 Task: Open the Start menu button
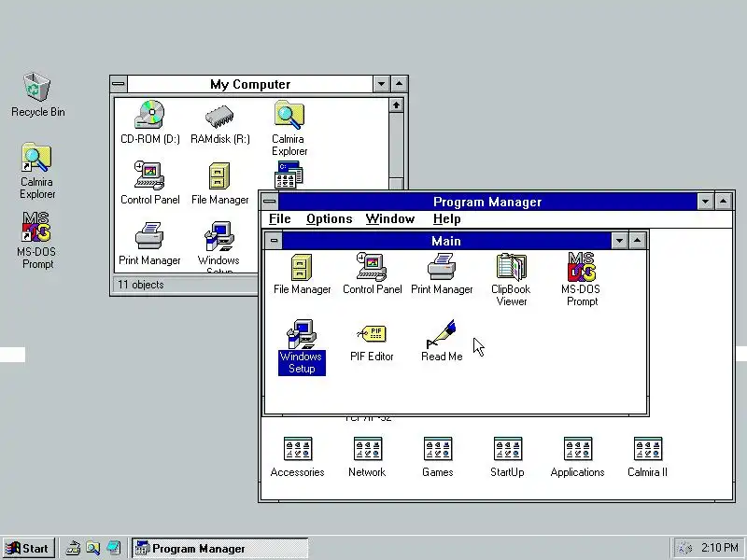click(29, 548)
